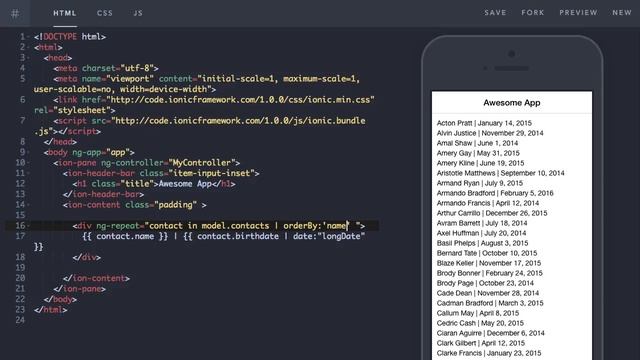Image resolution: width=640 pixels, height=360 pixels.
Task: Click the closing ion-content tag
Action: pyautogui.click(x=96, y=278)
